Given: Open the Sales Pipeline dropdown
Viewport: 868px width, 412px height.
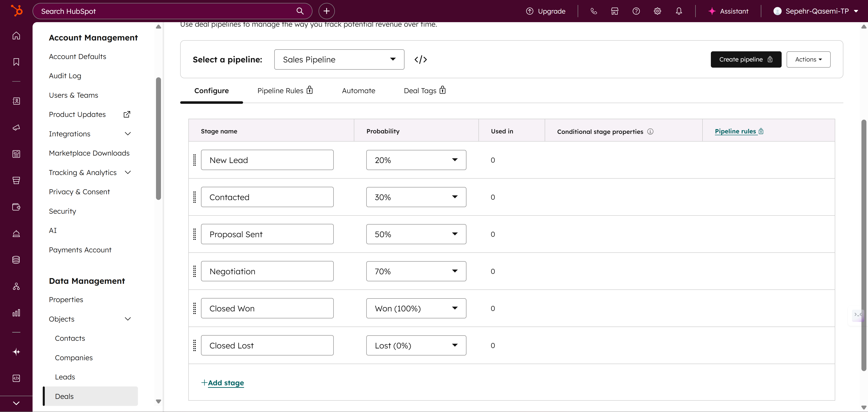Looking at the screenshot, I should [x=339, y=59].
